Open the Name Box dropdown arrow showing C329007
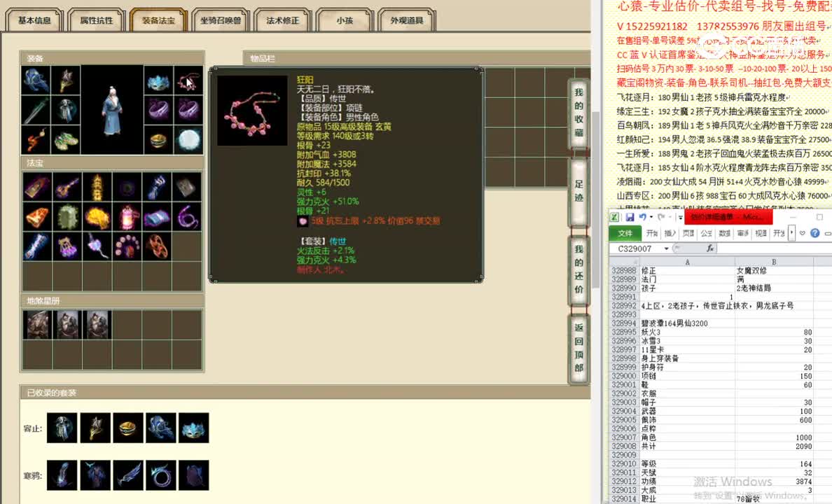 coord(665,248)
